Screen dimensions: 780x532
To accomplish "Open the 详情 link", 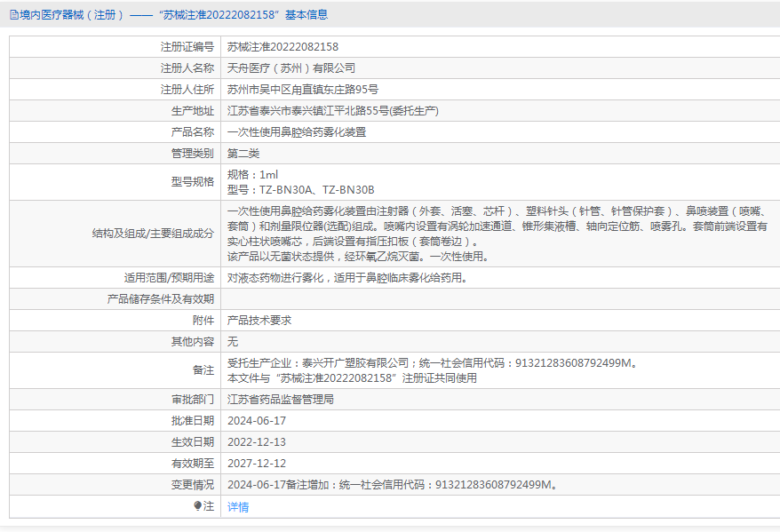I will pyautogui.click(x=238, y=506).
